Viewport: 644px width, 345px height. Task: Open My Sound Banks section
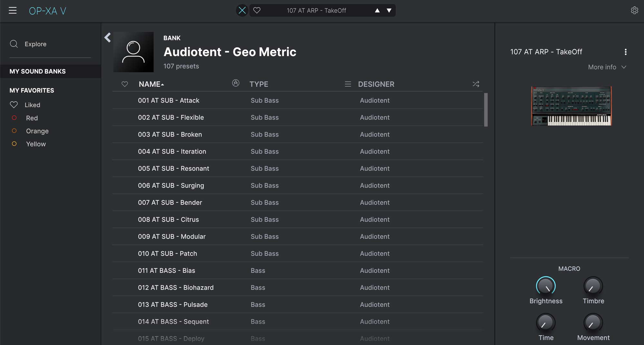tap(37, 71)
